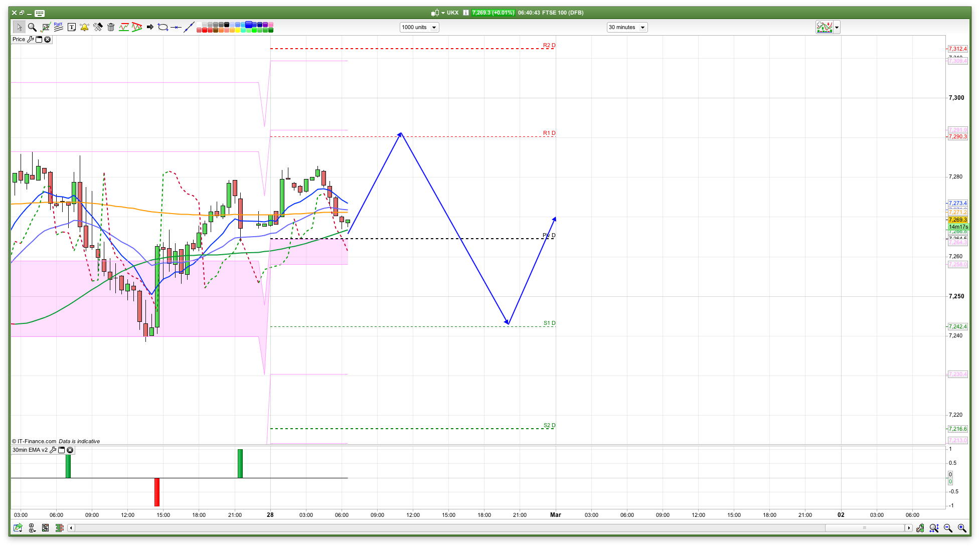
Task: Select the black arrow drawing tool
Action: (x=150, y=27)
